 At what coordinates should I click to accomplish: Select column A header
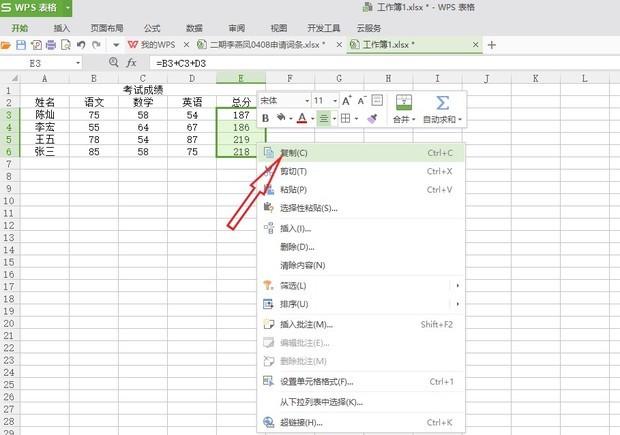45,78
